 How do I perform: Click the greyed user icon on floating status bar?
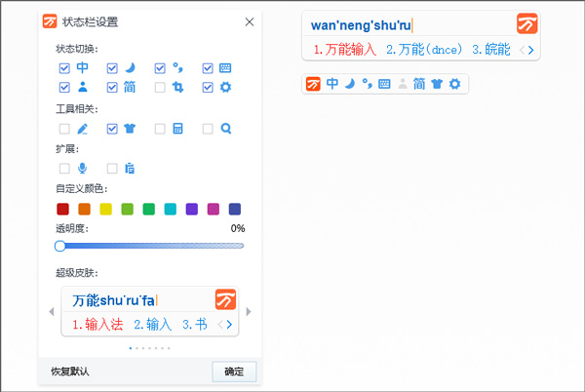[402, 84]
